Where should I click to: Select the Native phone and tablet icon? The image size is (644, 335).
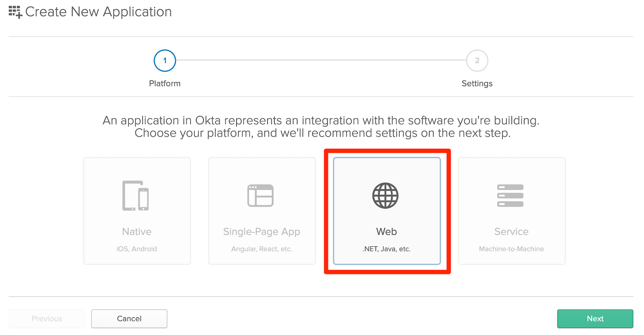pos(136,196)
